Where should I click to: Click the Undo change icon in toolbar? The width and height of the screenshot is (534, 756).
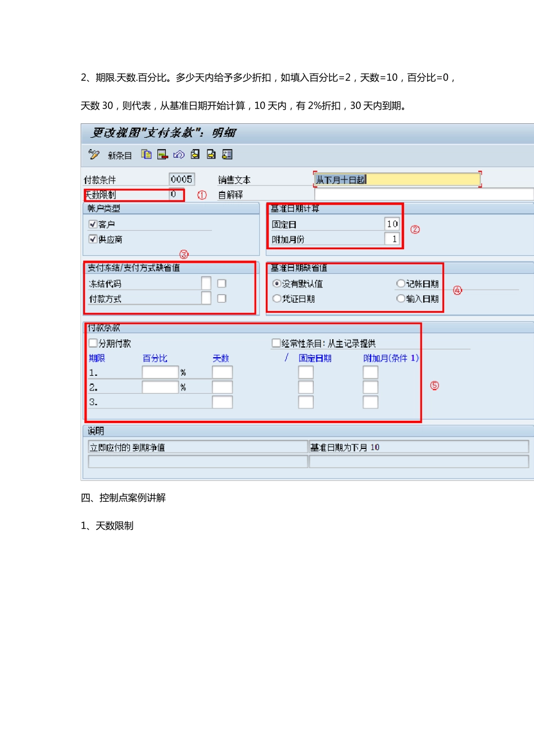pos(179,155)
